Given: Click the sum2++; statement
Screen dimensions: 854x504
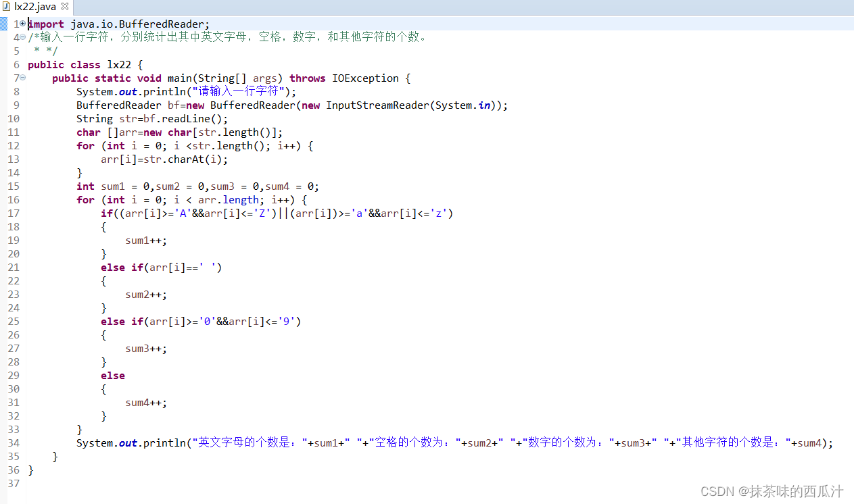Looking at the screenshot, I should [146, 295].
